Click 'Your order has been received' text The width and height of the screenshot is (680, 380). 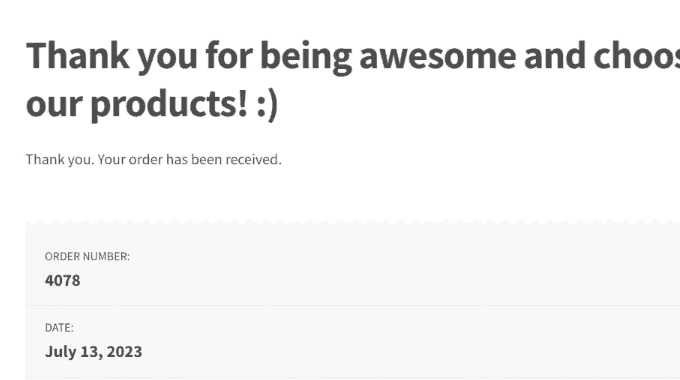coord(190,160)
